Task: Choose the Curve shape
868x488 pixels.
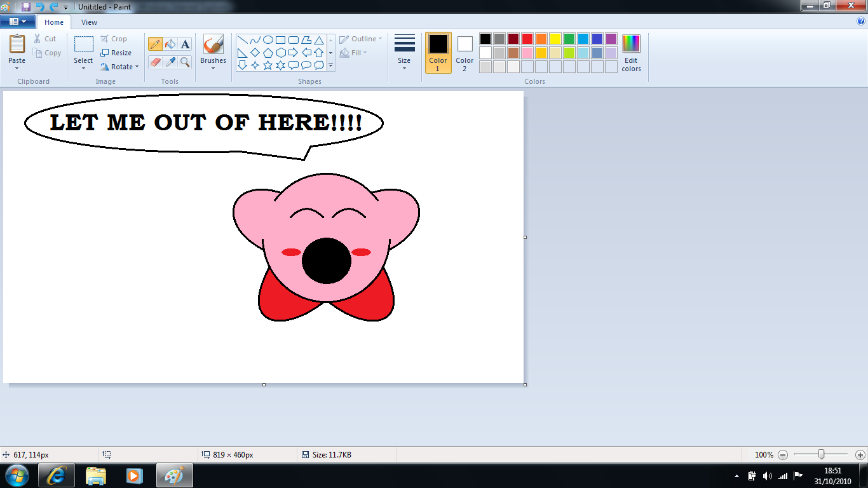Action: tap(255, 39)
